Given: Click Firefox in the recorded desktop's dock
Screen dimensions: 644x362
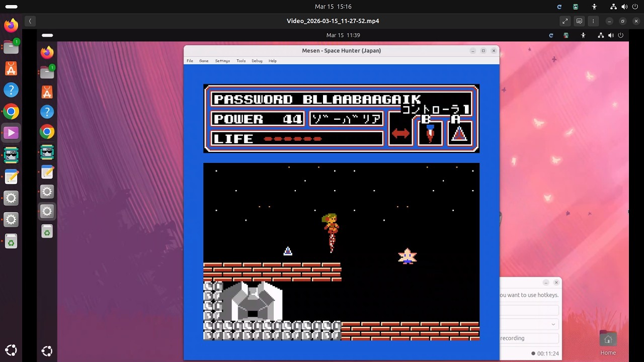Looking at the screenshot, I should [x=47, y=52].
